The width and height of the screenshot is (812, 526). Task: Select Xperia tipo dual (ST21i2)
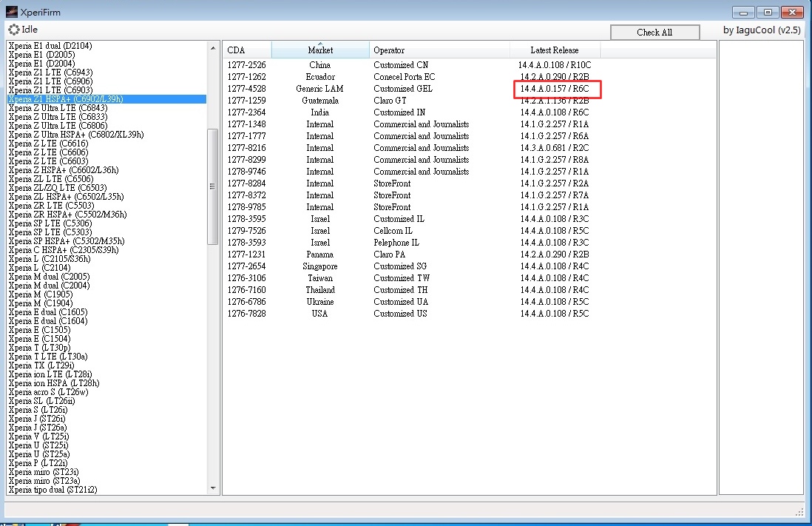tap(53, 489)
